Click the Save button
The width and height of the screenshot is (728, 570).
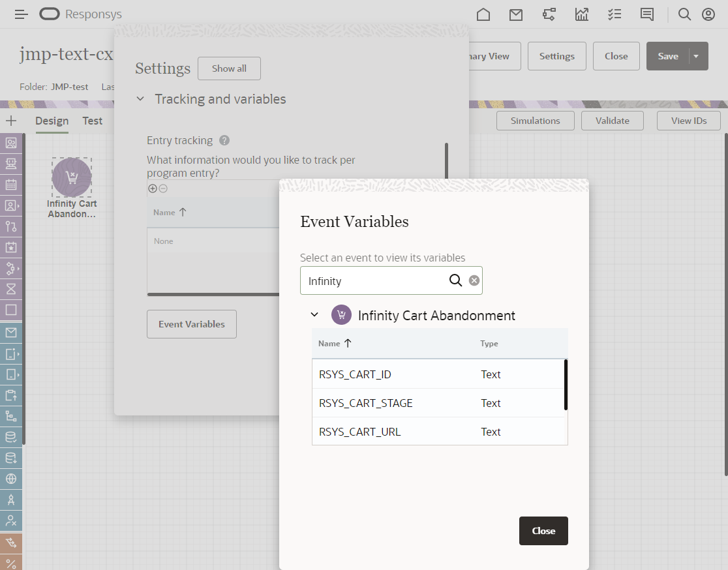point(667,56)
